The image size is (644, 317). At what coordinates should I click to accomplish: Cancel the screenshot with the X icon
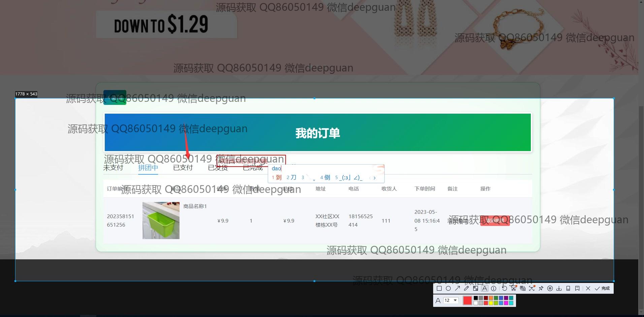(x=588, y=288)
